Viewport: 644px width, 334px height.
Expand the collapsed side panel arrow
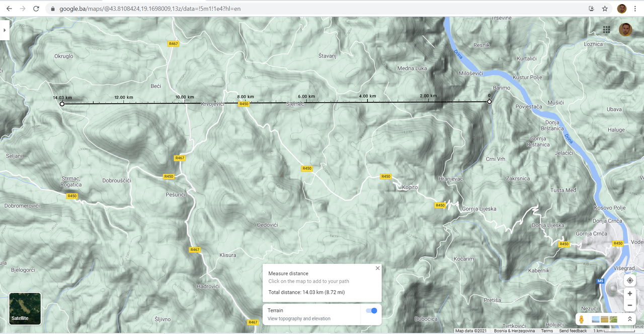[4, 30]
